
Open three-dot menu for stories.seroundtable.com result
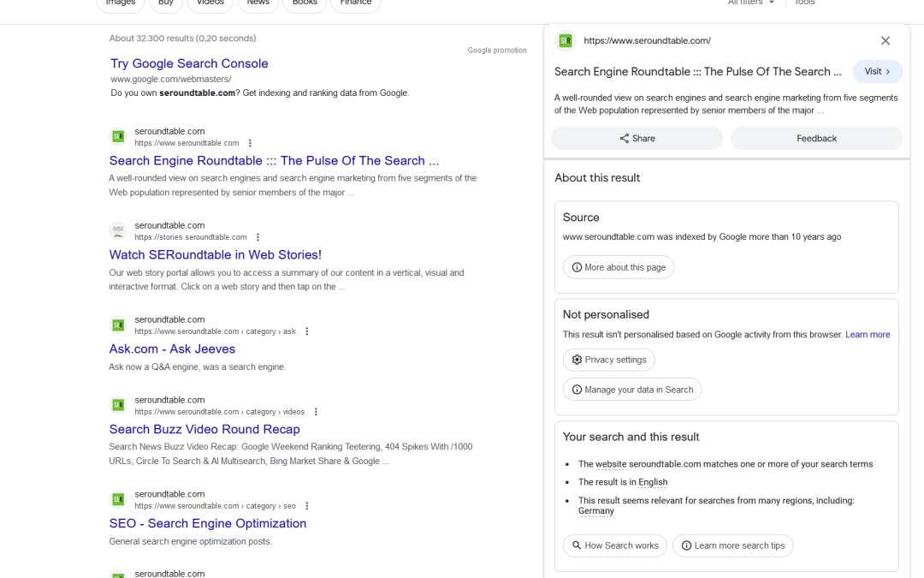258,237
